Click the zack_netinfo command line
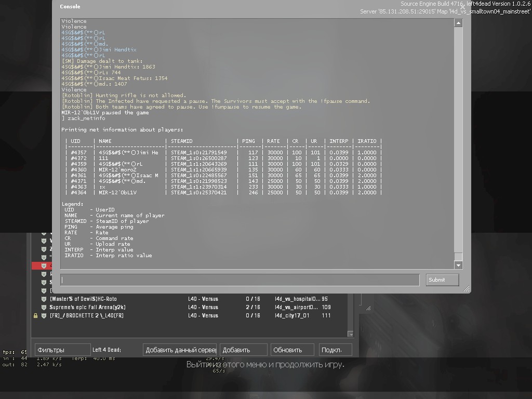 84,118
